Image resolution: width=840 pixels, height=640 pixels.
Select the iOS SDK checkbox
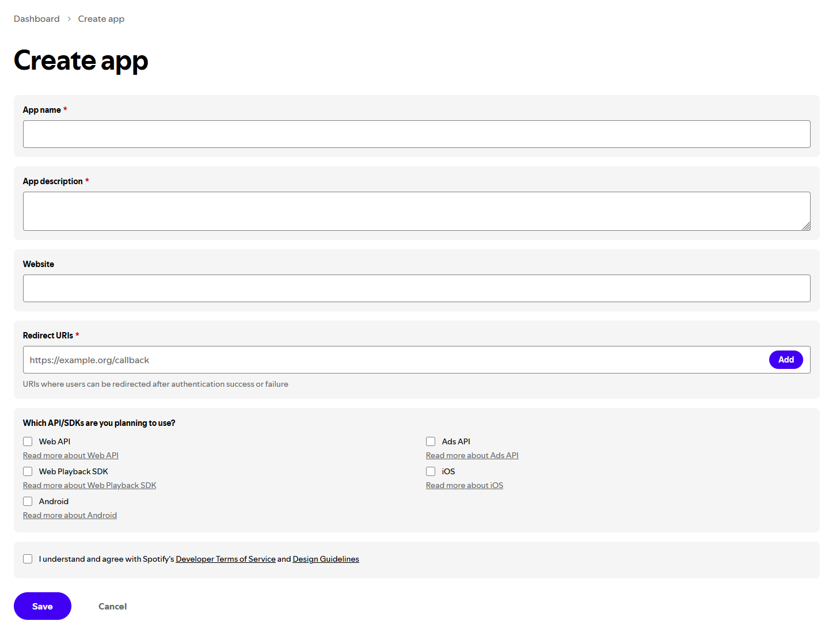pos(430,471)
